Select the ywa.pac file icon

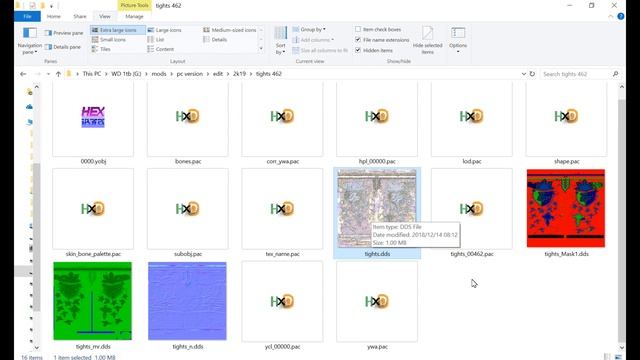(377, 301)
